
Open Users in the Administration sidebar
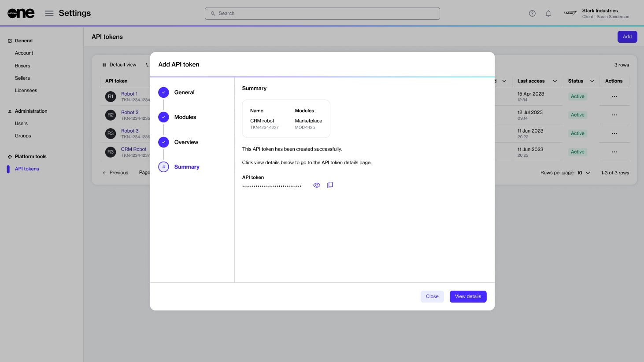(21, 124)
